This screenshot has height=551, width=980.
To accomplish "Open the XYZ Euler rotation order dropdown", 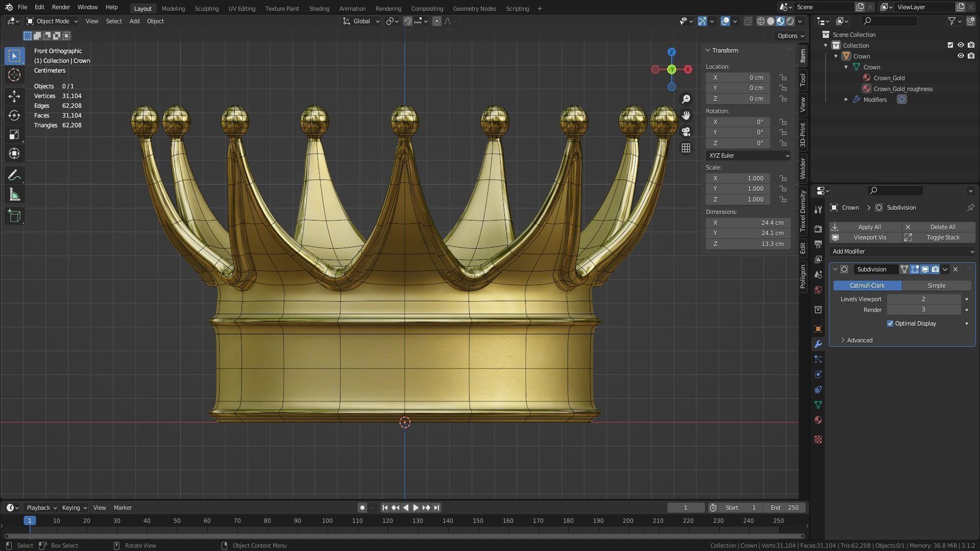I will tap(748, 156).
